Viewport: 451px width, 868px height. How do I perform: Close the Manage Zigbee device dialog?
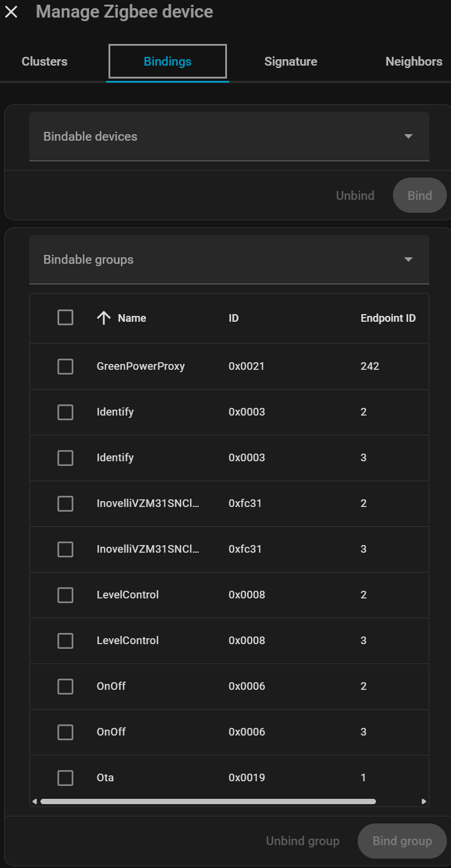(x=11, y=12)
